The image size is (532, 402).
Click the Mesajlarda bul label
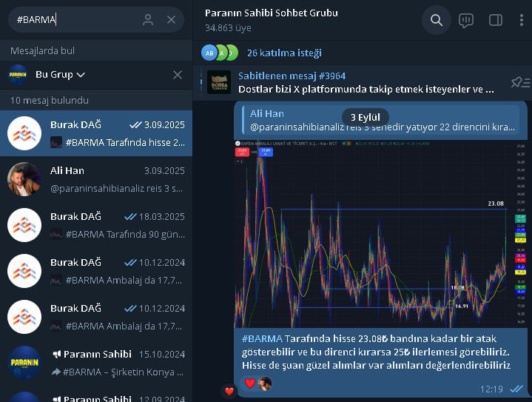point(42,50)
